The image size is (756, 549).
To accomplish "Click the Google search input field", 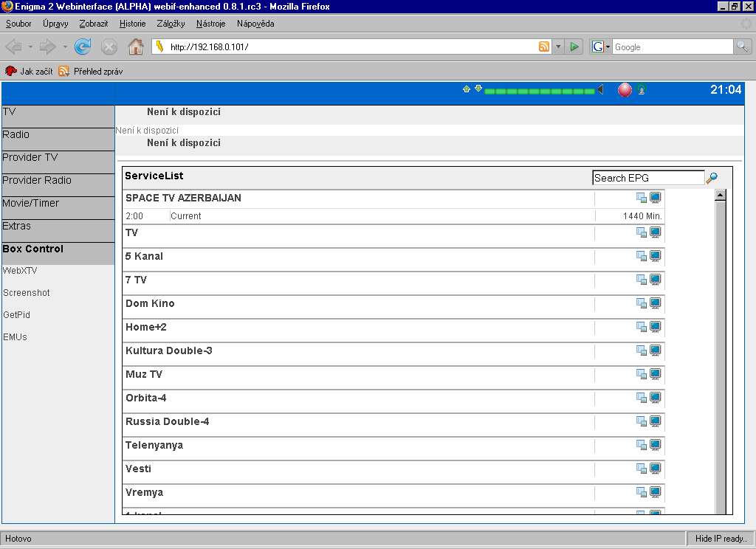I will [x=673, y=46].
